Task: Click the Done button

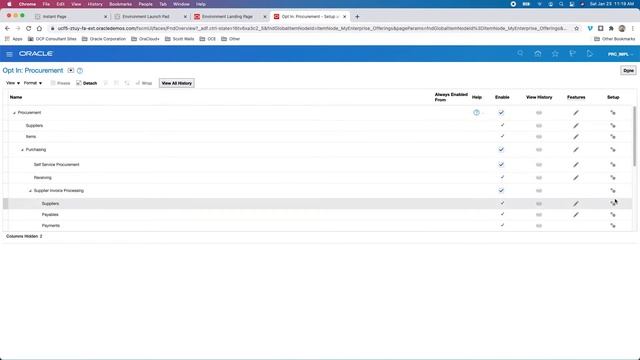Action: click(628, 71)
